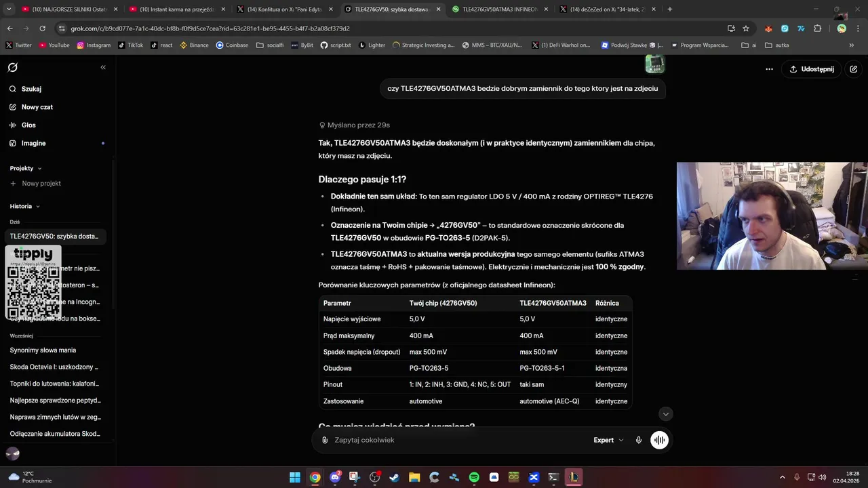
Task: Open the Binance bookmark
Action: (x=194, y=45)
